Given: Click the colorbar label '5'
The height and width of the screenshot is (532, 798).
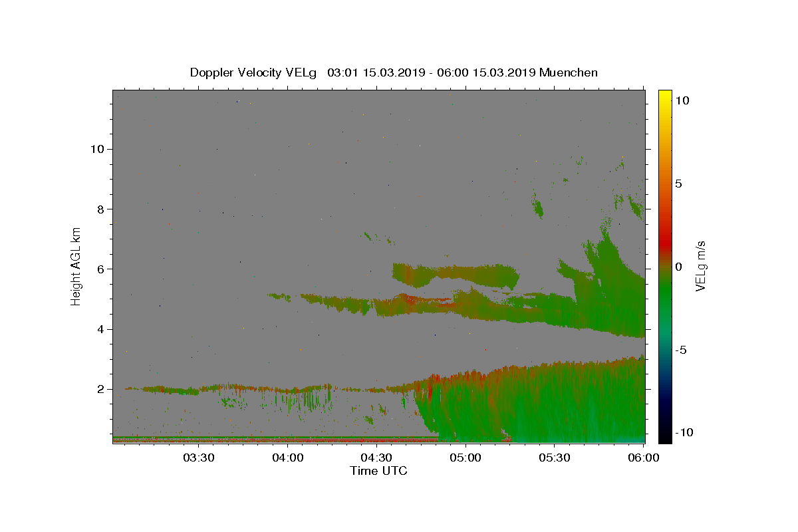Looking at the screenshot, I should tap(678, 184).
